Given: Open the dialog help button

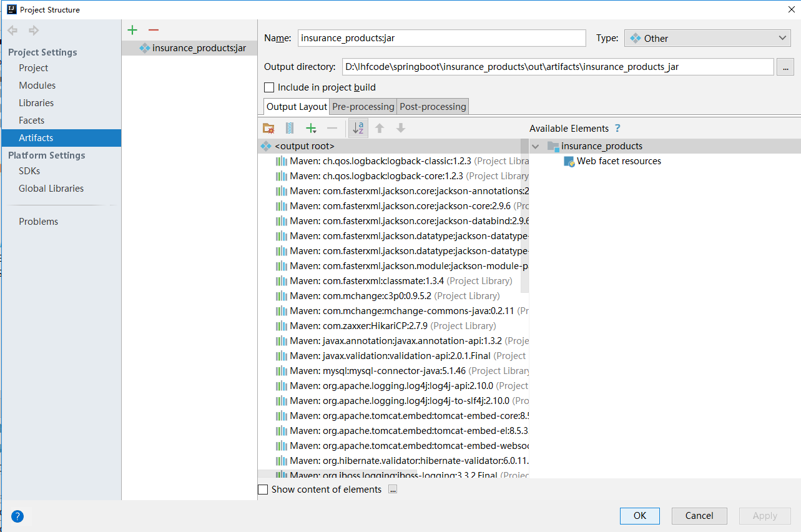Looking at the screenshot, I should pos(17,516).
